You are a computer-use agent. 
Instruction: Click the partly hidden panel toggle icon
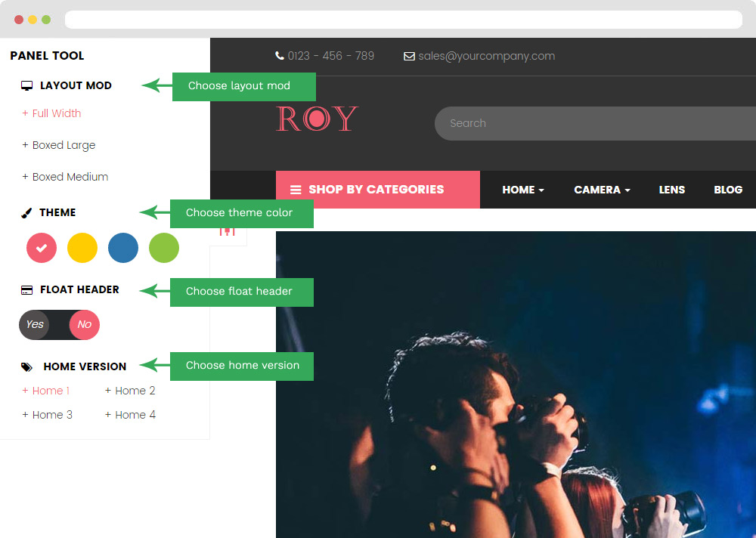228,232
